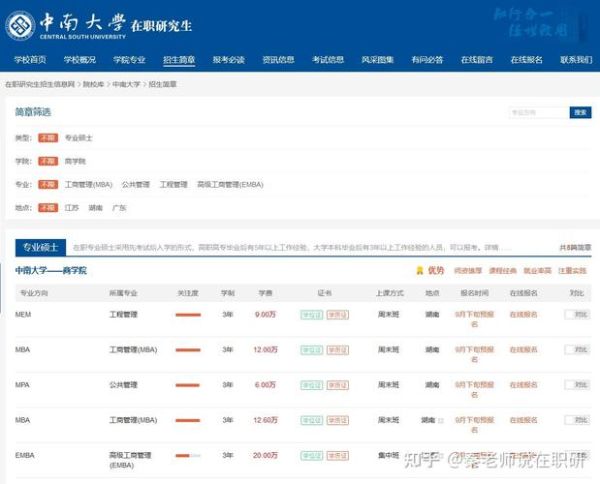Click the blue 搜索 button

coord(580,113)
